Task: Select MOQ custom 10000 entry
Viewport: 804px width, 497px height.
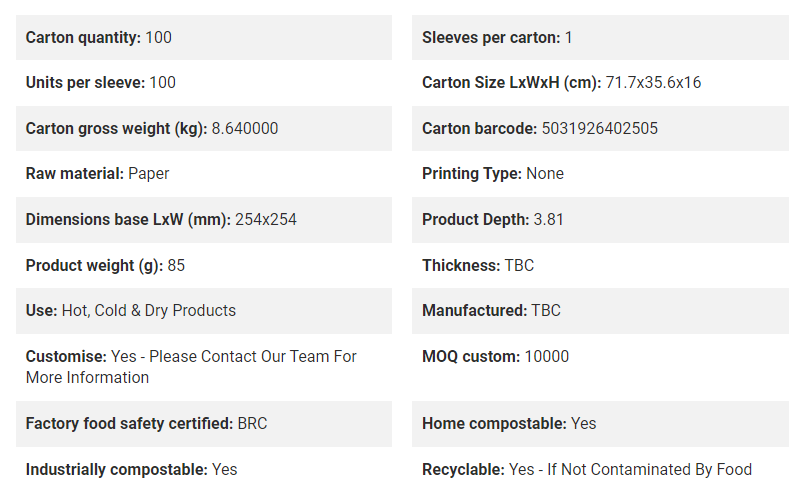Action: click(600, 367)
